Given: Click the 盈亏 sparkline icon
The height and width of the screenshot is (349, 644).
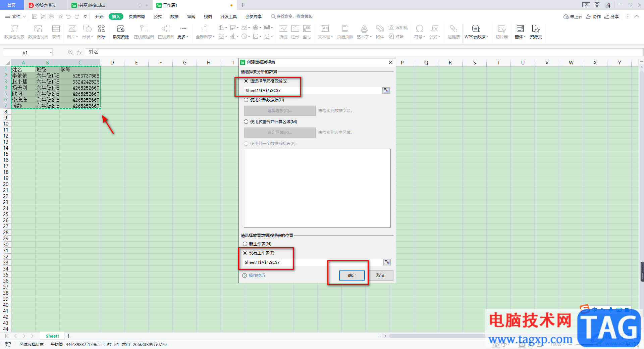Looking at the screenshot, I should pyautogui.click(x=307, y=32).
